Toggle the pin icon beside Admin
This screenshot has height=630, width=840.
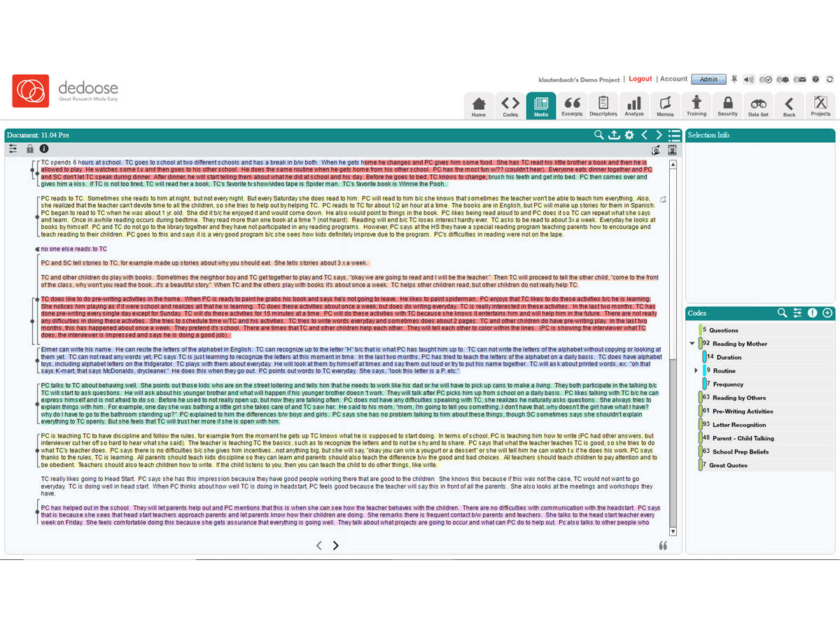[x=734, y=80]
